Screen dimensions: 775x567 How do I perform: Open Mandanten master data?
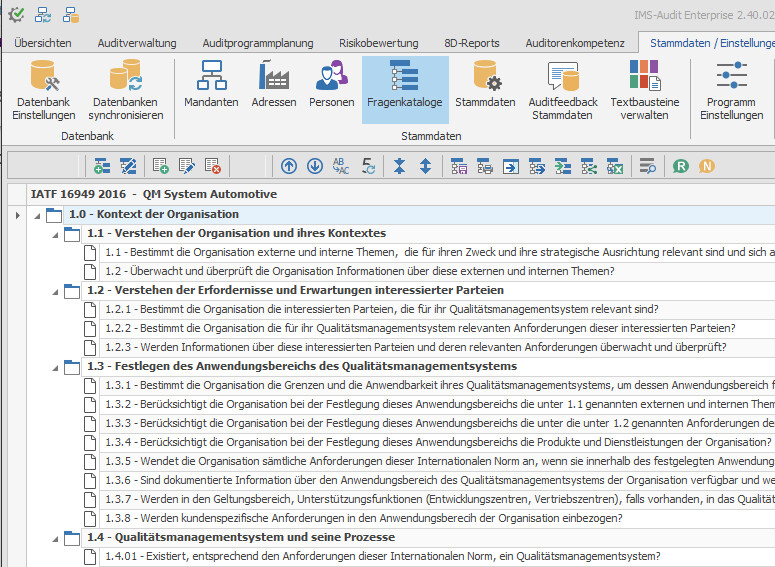tap(211, 84)
